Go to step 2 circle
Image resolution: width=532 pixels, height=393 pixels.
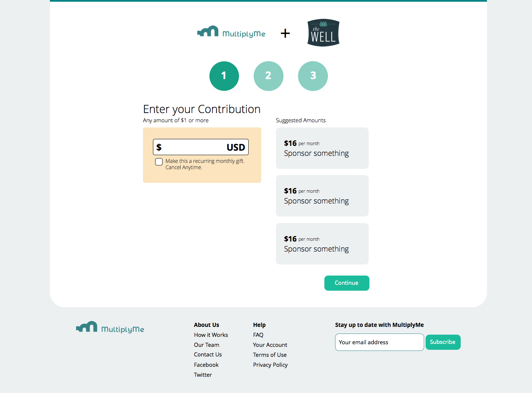click(x=269, y=76)
